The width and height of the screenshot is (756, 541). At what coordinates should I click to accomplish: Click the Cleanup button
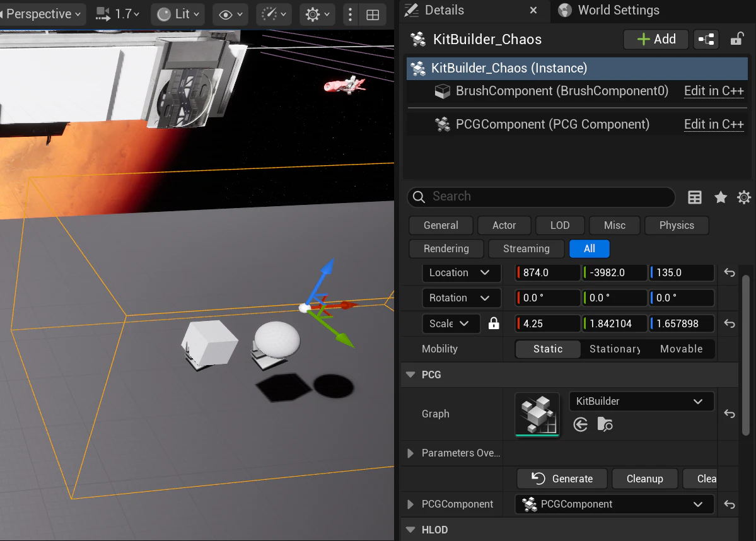pos(644,479)
